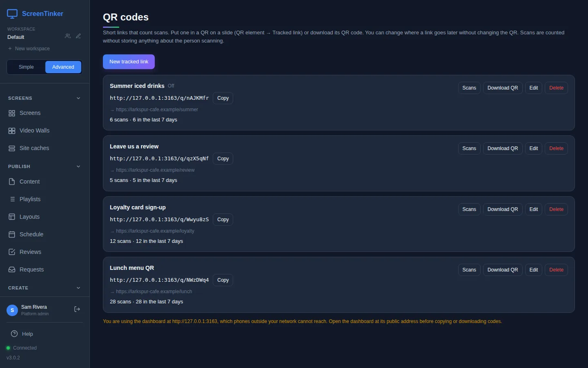The width and height of the screenshot is (588, 368).
Task: Click the ScreenTinker monitor logo
Action: (12, 14)
